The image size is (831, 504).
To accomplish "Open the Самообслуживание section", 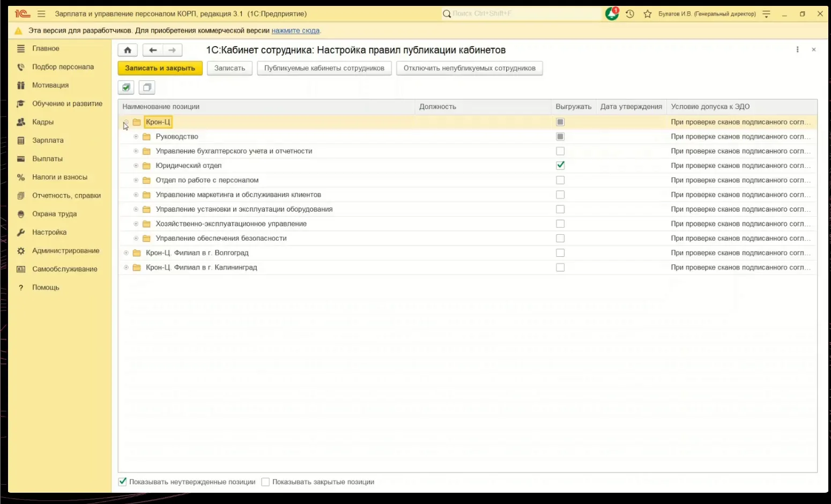I will [65, 269].
